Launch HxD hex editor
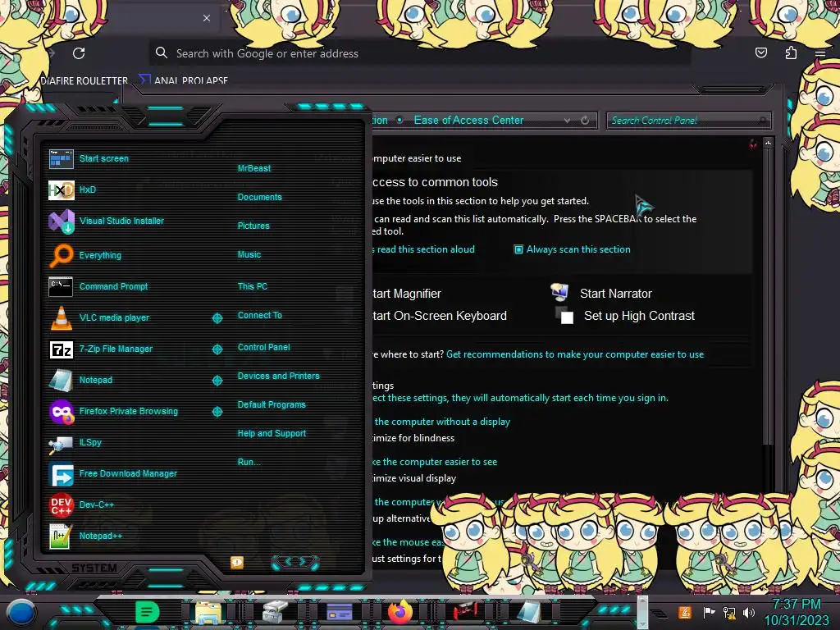 [61, 189]
